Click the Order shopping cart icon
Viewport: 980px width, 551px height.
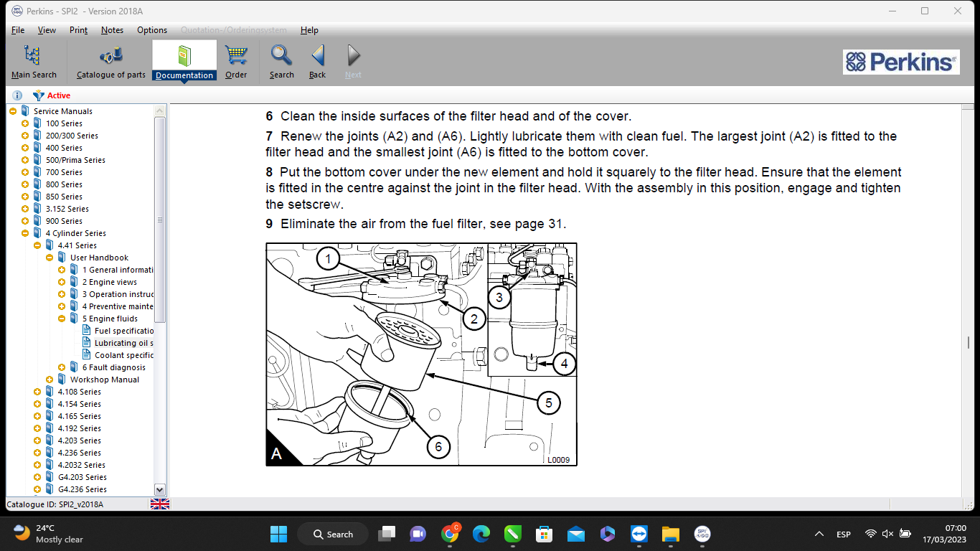(236, 60)
